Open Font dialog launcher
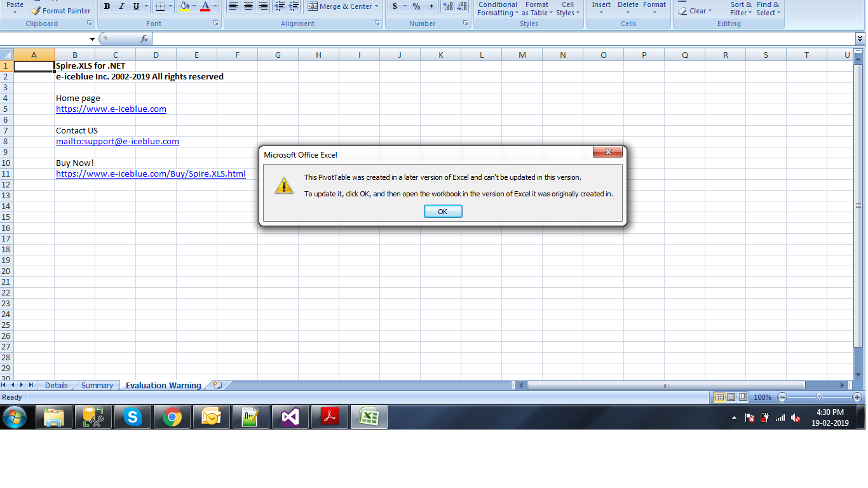Image resolution: width=868 pixels, height=488 pixels. tap(216, 24)
